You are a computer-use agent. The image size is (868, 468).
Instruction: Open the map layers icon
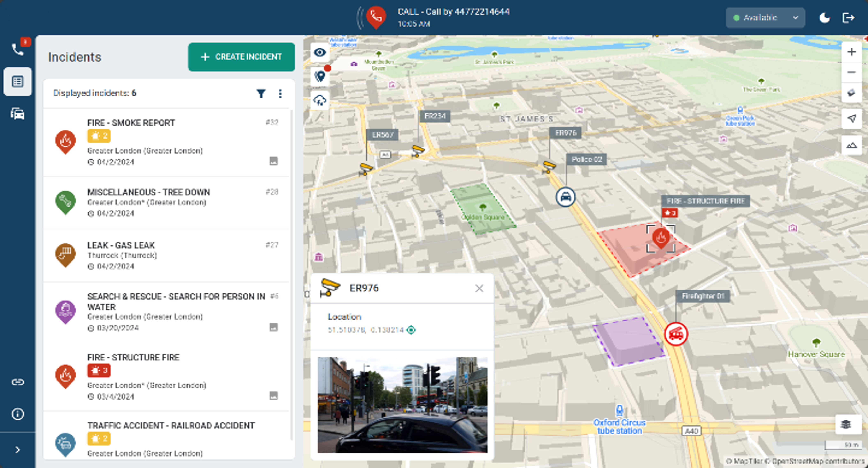coord(846,424)
